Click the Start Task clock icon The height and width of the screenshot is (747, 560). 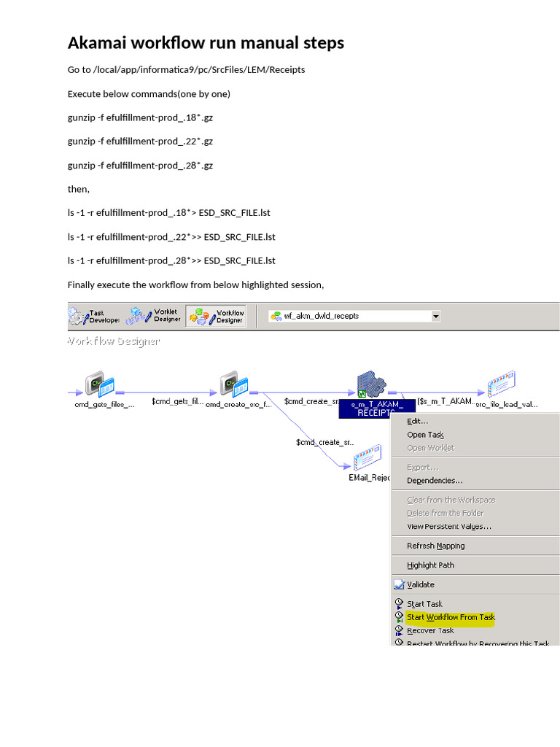[399, 603]
